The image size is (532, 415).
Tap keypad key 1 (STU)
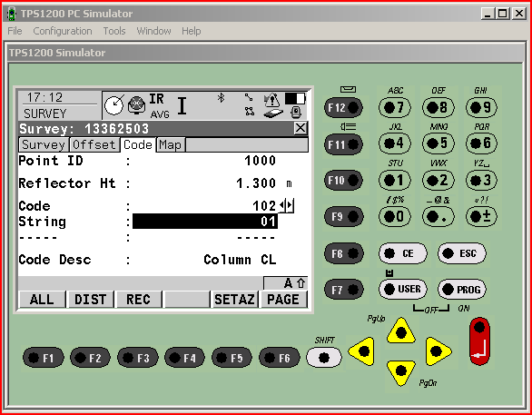click(395, 180)
